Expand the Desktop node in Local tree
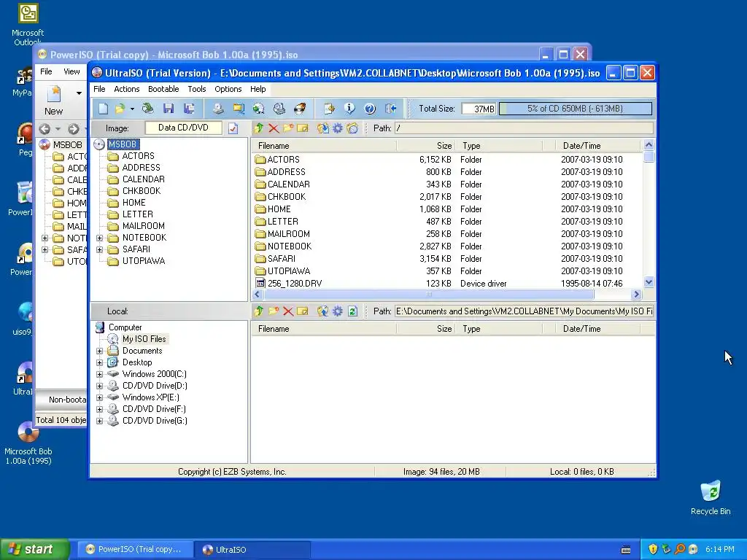Viewport: 747px width, 560px height. (x=99, y=362)
